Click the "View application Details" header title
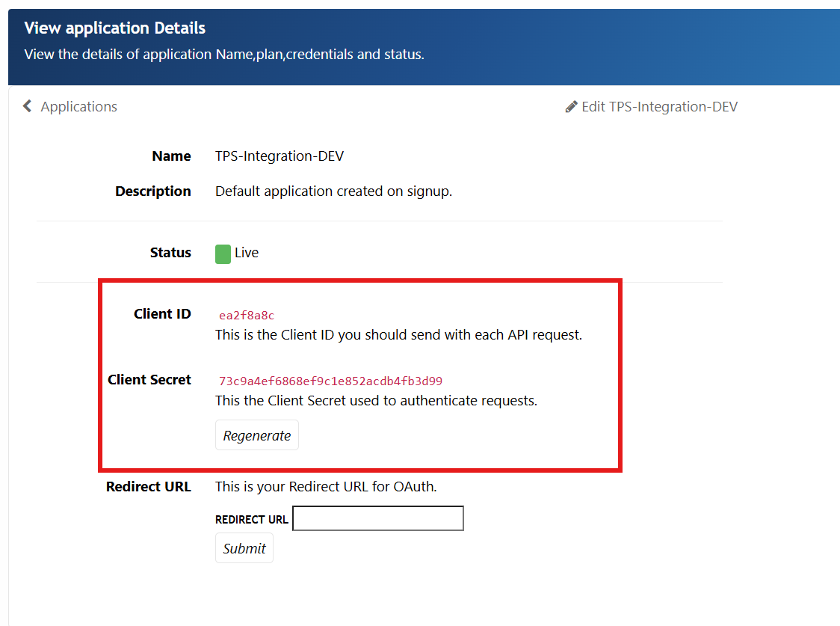840x626 pixels. tap(114, 28)
